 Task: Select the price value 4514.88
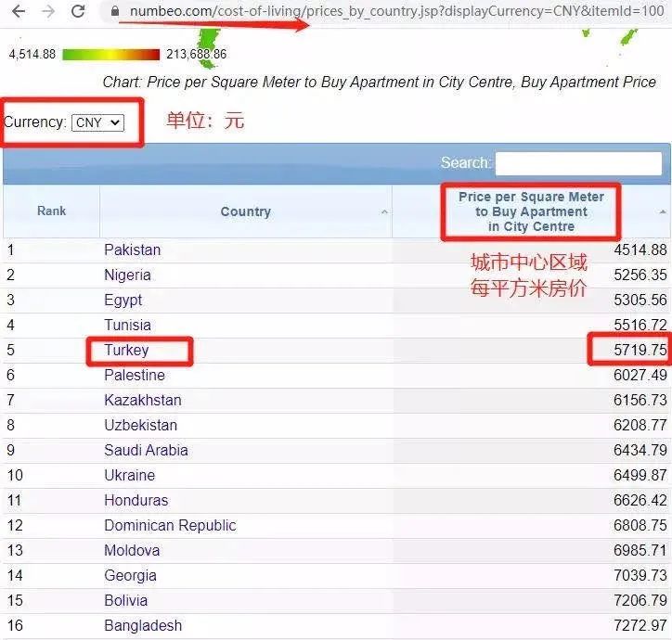[640, 250]
